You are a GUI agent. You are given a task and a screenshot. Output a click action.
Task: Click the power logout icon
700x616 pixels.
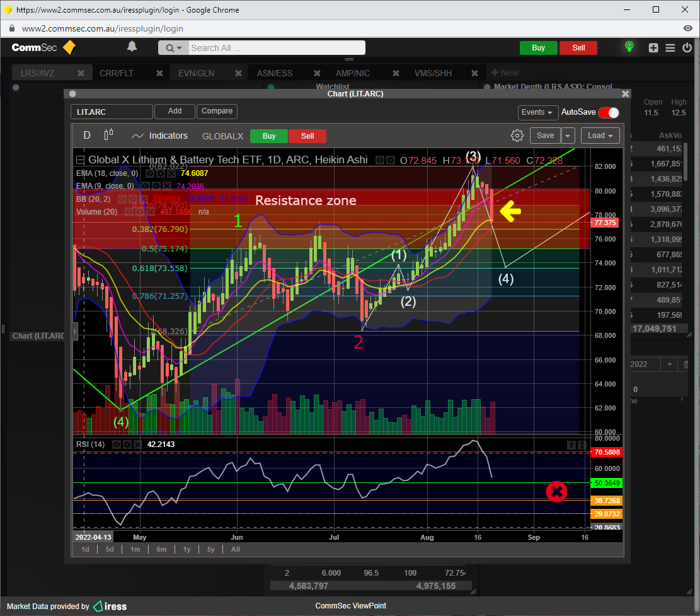687,47
